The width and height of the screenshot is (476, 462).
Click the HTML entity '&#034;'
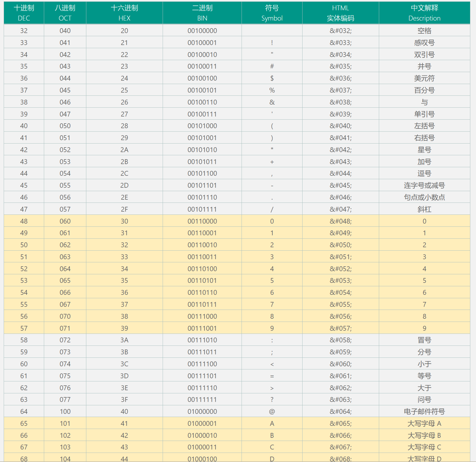tap(341, 54)
